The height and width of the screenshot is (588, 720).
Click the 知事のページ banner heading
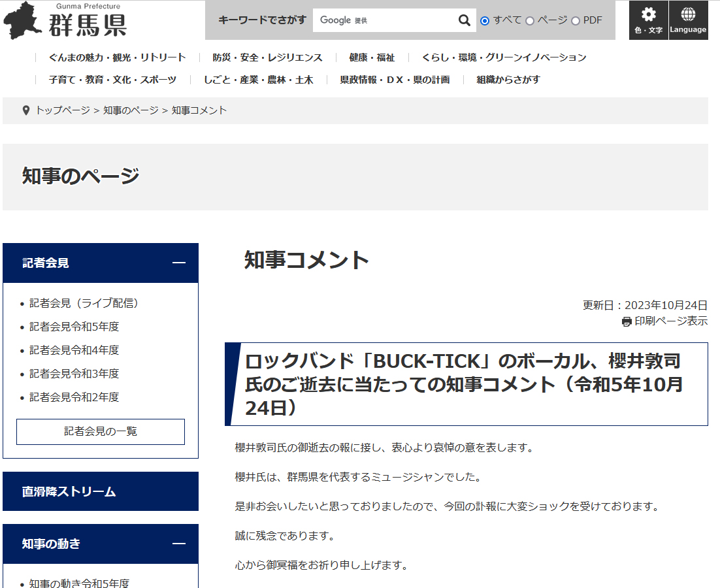[x=80, y=176]
